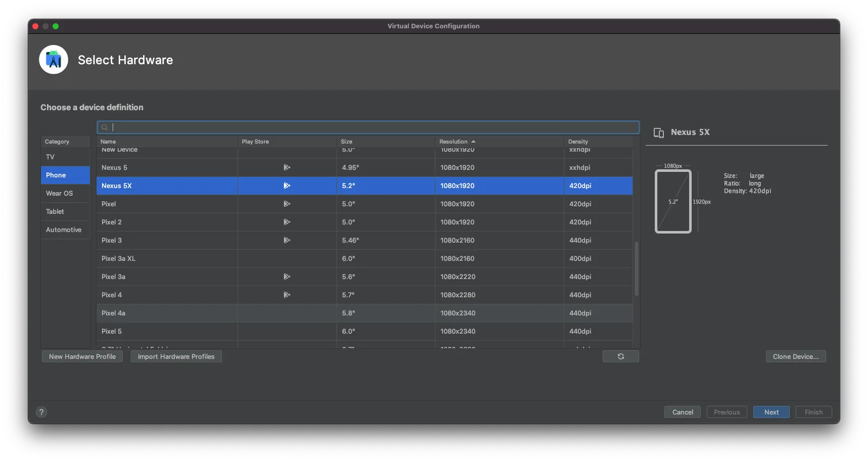Sort devices by Density column header

point(598,142)
